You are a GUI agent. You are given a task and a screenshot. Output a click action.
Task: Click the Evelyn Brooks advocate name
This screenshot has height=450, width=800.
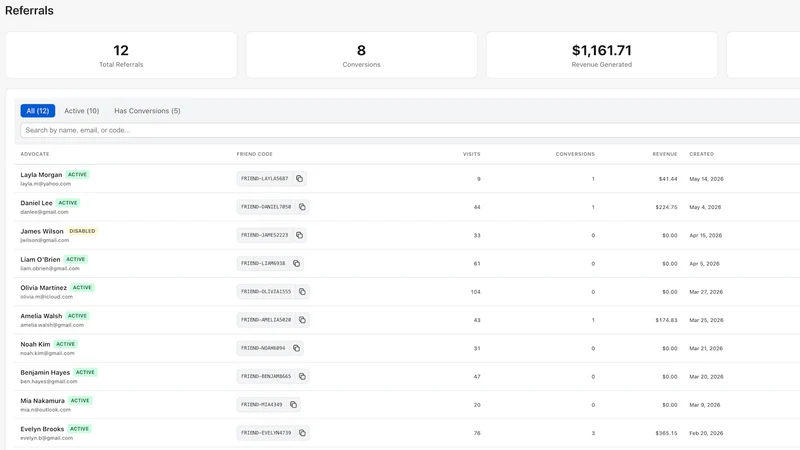point(42,429)
